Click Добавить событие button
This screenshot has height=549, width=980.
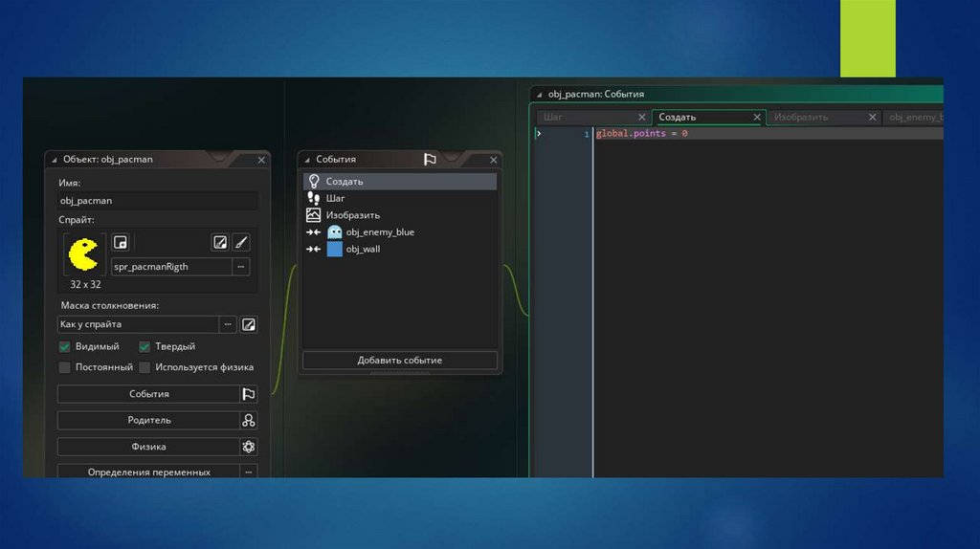click(400, 361)
